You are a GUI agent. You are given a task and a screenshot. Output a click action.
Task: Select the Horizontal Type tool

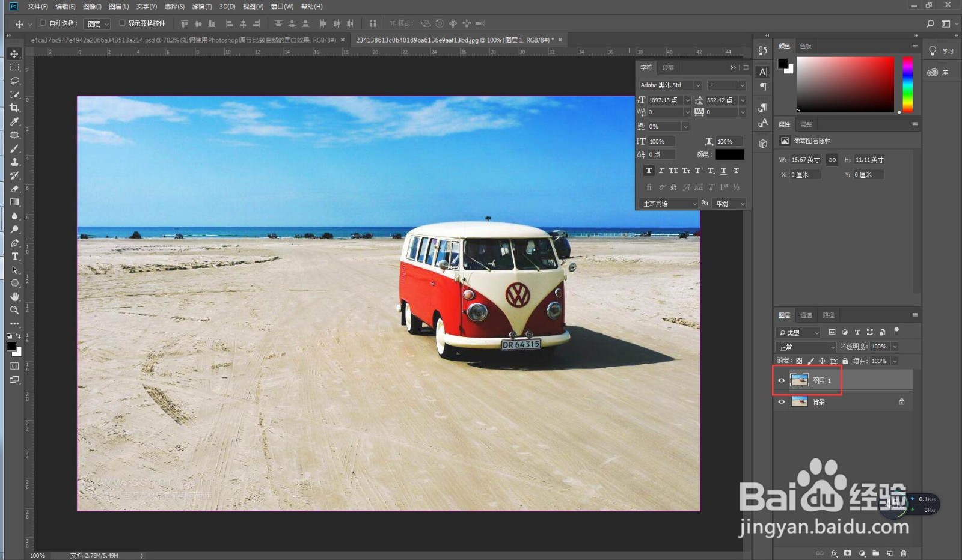click(x=14, y=256)
